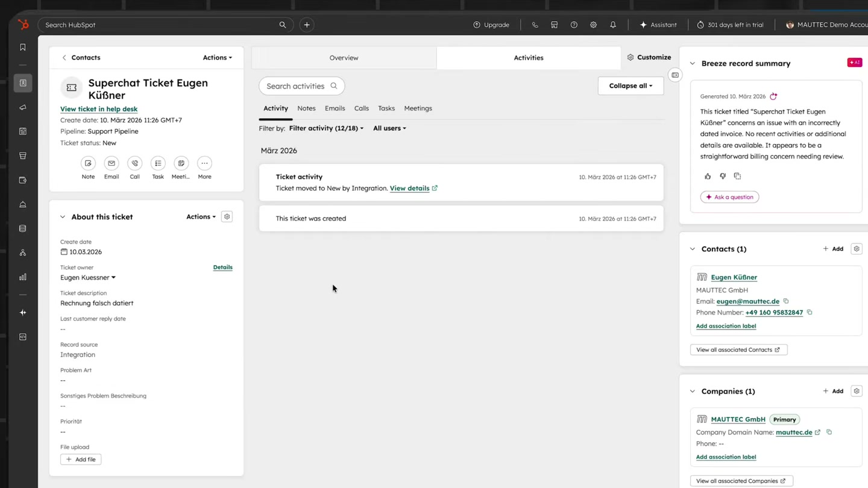Open View ticket in help desk link
Image resolution: width=868 pixels, height=488 pixels.
tap(98, 109)
